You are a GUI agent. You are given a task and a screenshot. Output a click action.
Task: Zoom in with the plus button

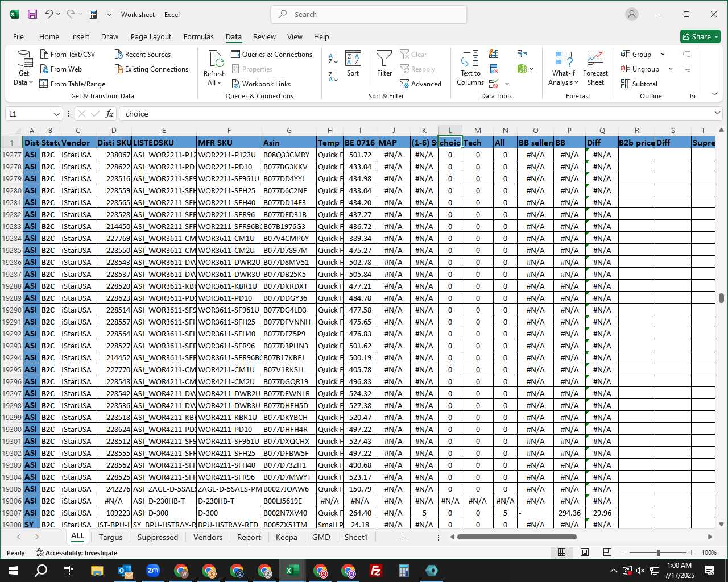click(x=691, y=552)
